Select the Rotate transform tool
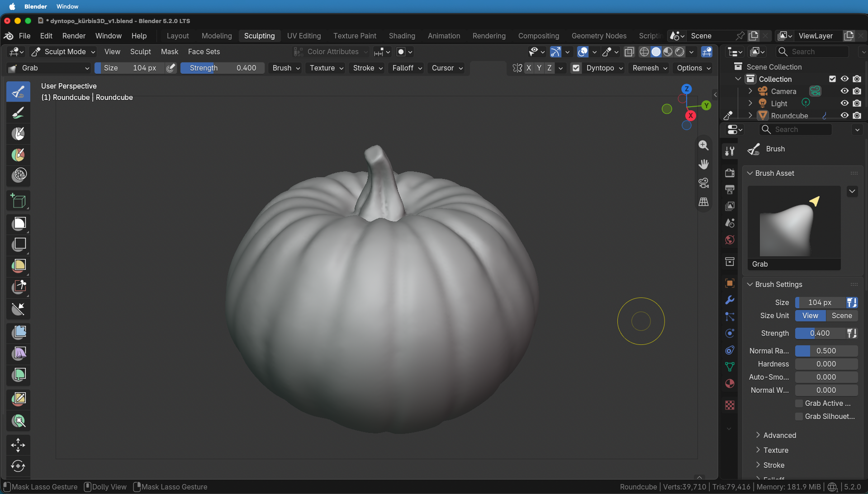Viewport: 868px width, 494px height. tap(19, 466)
